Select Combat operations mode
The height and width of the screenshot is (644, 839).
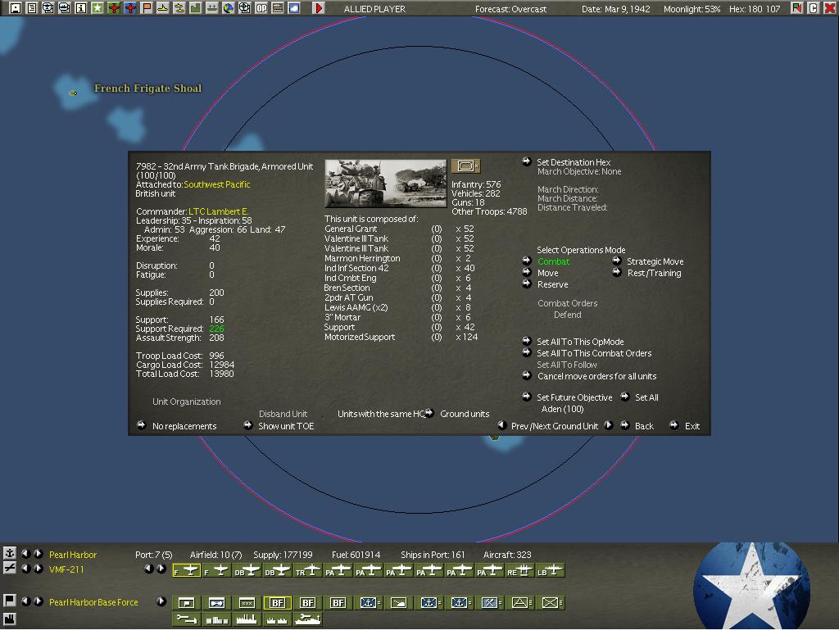553,261
